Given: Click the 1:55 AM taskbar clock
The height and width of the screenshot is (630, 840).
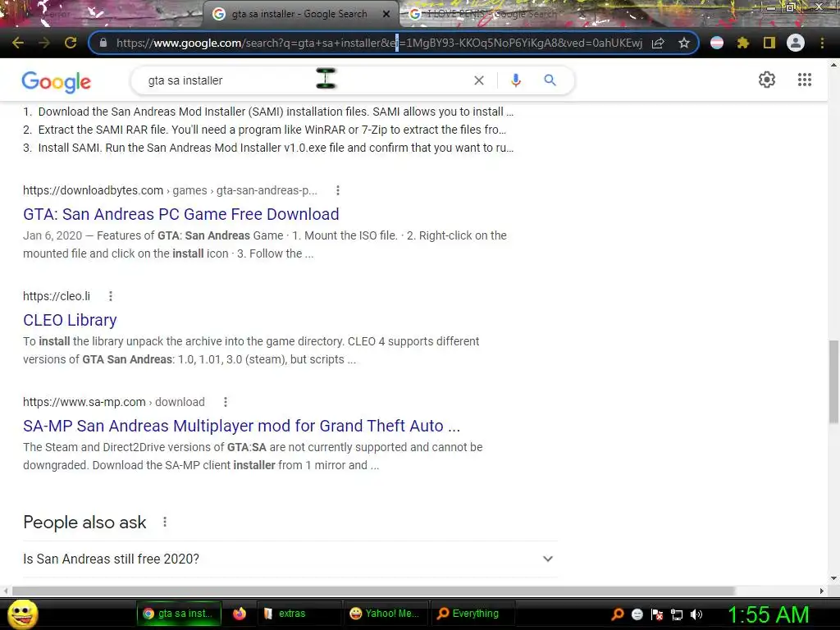Looking at the screenshot, I should tap(768, 614).
